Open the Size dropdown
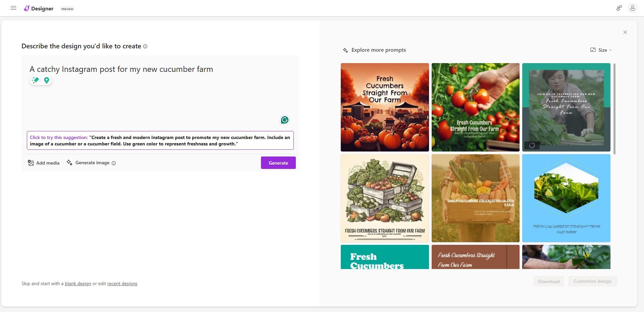 point(601,50)
